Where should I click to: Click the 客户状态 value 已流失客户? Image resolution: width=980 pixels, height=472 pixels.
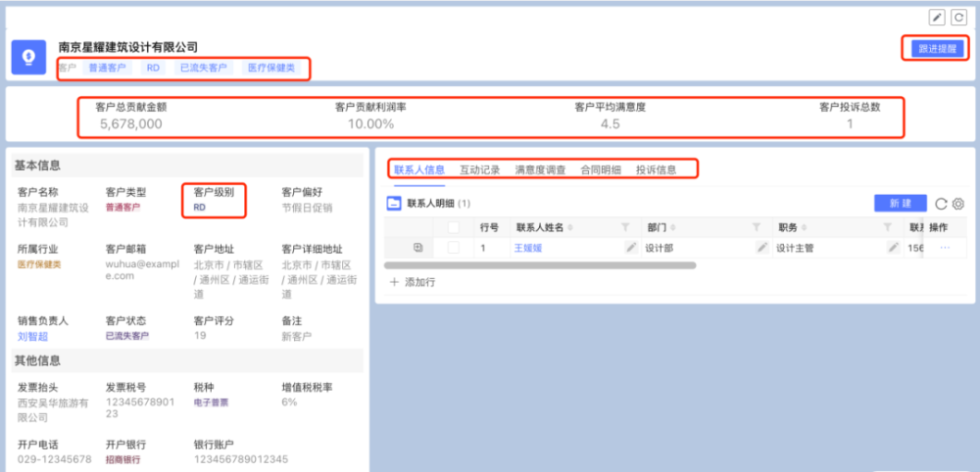point(127,336)
